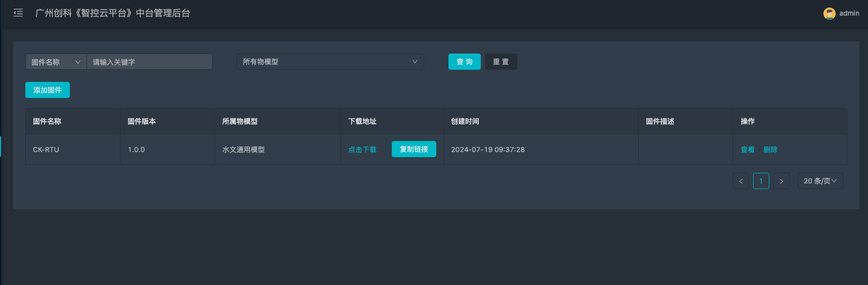
Task: Click the 重置 reset button
Action: 501,62
